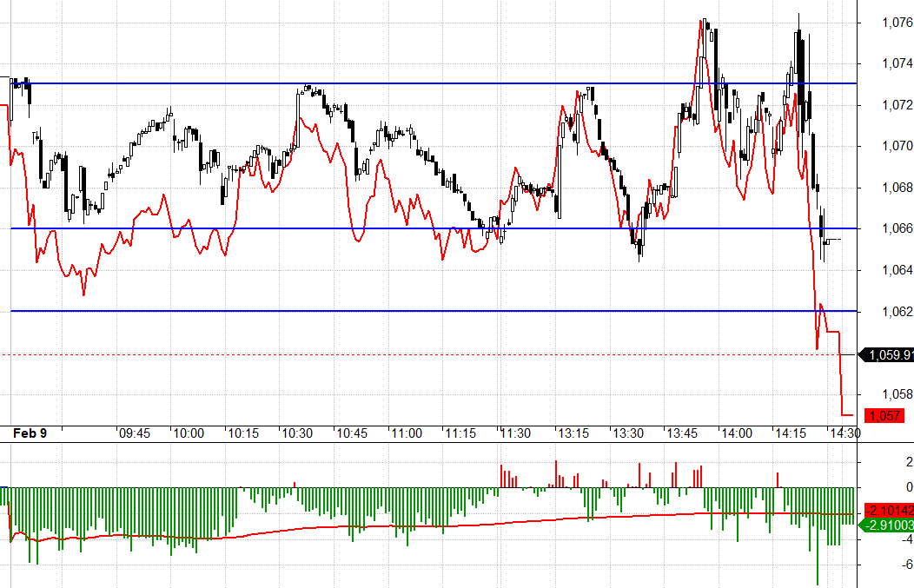The width and height of the screenshot is (914, 588).
Task: Click the Feb 9 date label
Action: click(30, 433)
